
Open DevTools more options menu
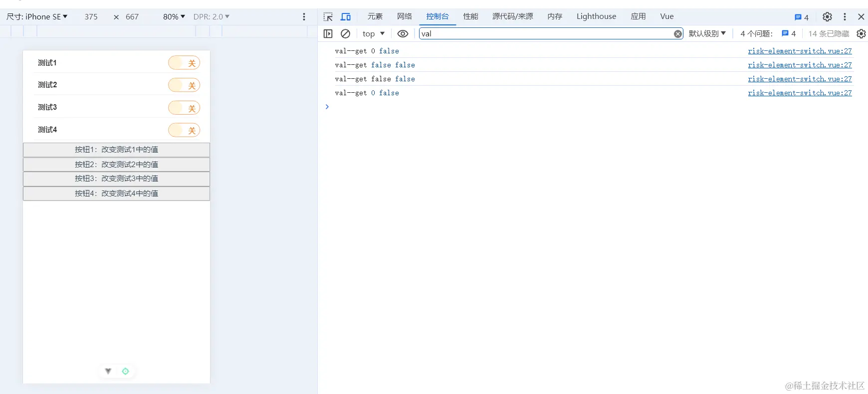(x=845, y=17)
